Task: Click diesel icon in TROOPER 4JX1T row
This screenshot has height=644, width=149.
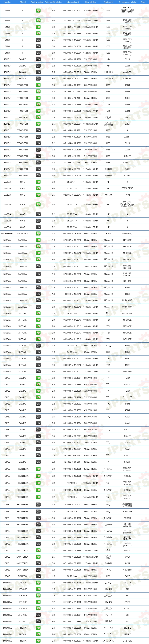Action: [38, 175]
